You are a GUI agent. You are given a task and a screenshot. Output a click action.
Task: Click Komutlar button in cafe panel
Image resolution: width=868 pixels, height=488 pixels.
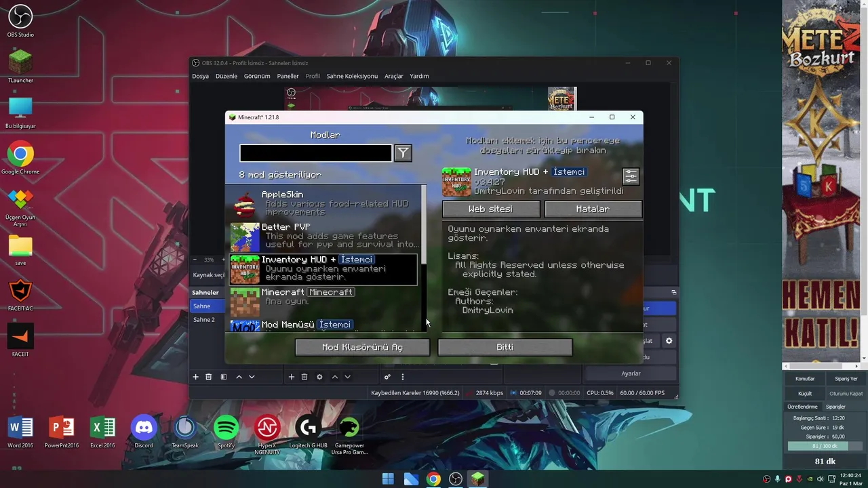pyautogui.click(x=805, y=379)
